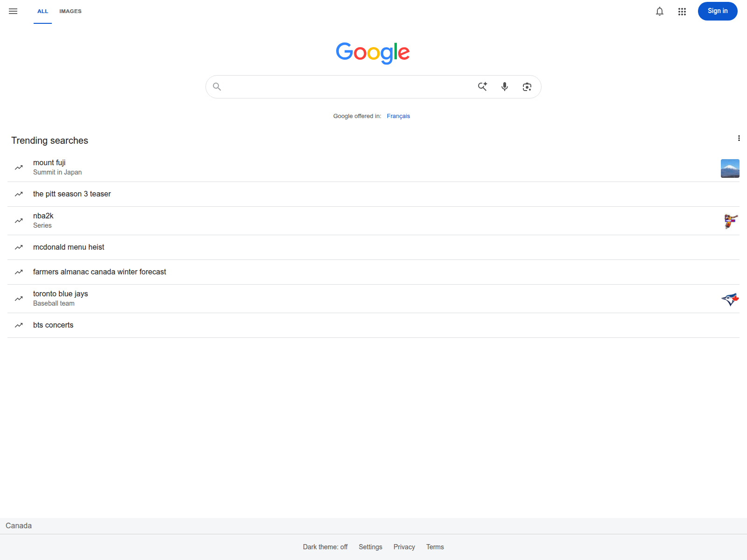Screen dimensions: 747x560
Task: Click trending arrow beside farmers almanac forecast
Action: (19, 272)
